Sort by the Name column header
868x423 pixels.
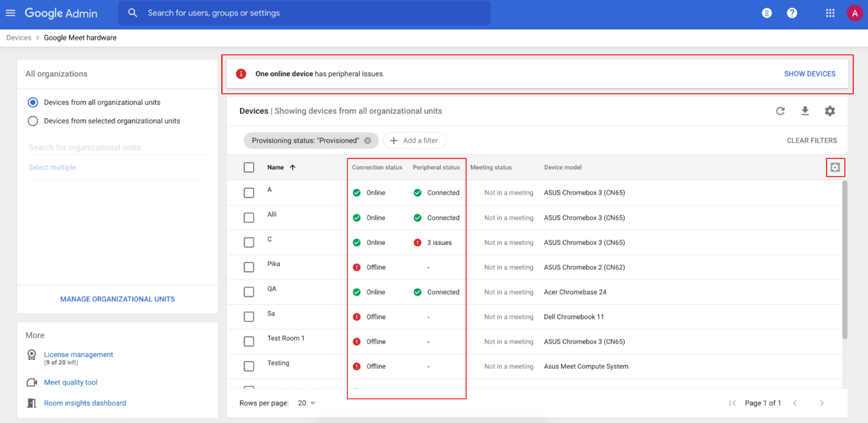tap(276, 168)
